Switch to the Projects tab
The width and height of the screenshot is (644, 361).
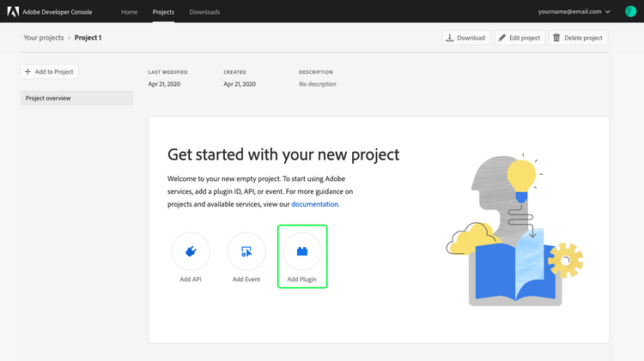163,12
